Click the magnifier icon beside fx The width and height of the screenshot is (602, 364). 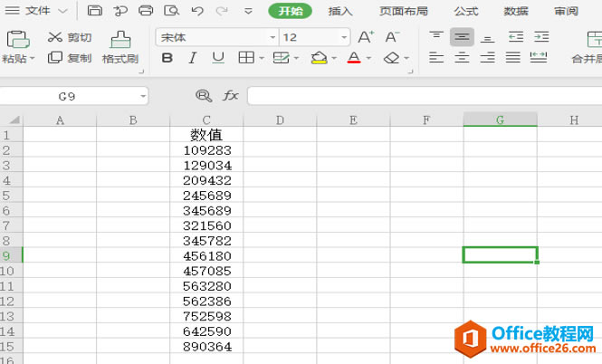pos(204,96)
